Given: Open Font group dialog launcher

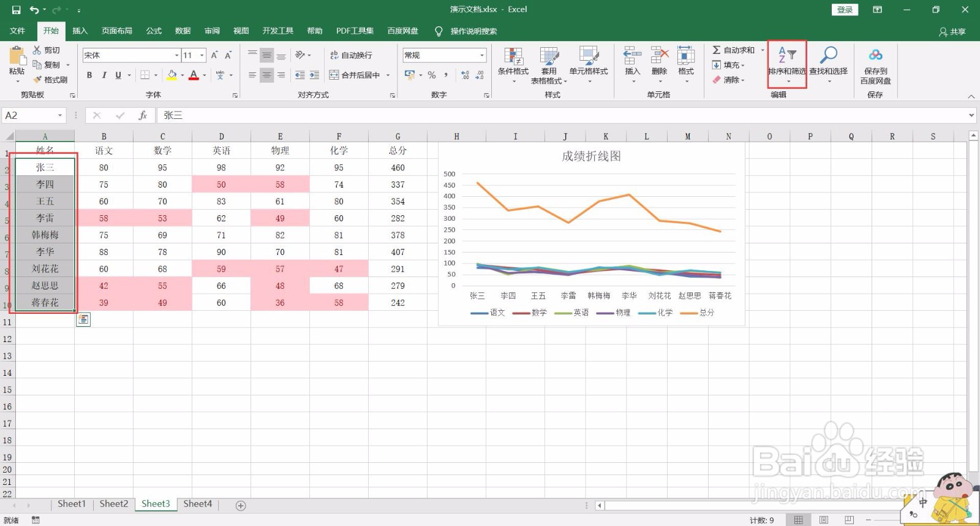Looking at the screenshot, I should click(235, 96).
